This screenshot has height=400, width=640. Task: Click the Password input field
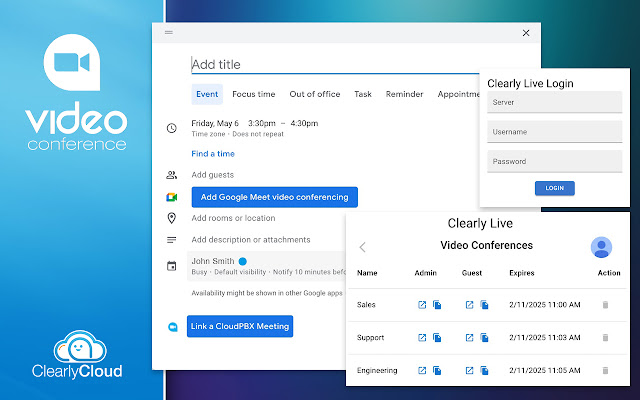click(x=554, y=161)
